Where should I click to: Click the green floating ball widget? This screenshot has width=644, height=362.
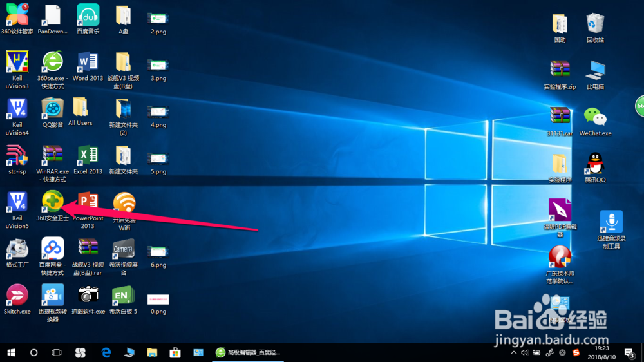click(640, 106)
